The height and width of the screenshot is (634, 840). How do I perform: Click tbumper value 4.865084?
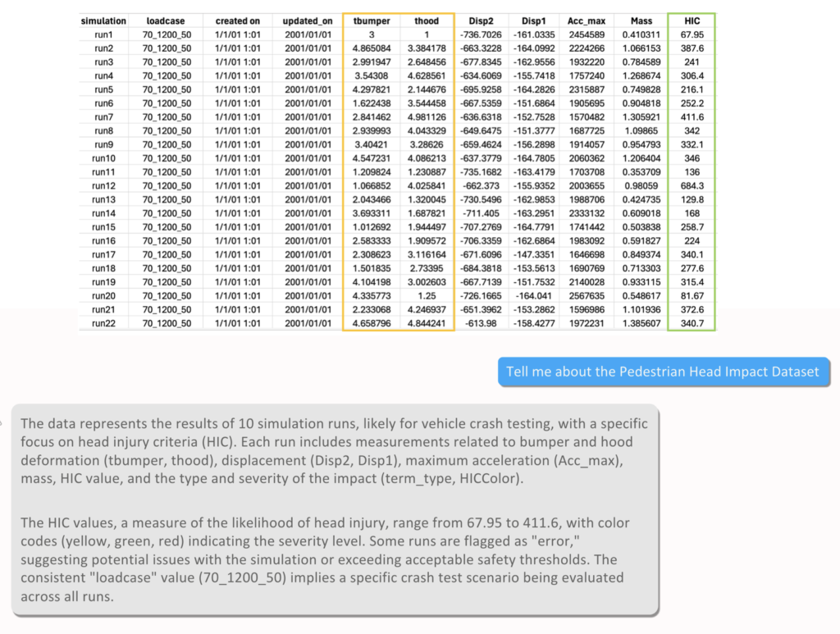[x=372, y=48]
